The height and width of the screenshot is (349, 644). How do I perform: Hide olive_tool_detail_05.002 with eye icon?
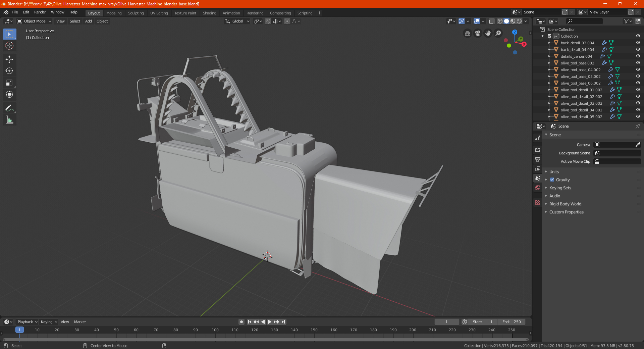638,116
